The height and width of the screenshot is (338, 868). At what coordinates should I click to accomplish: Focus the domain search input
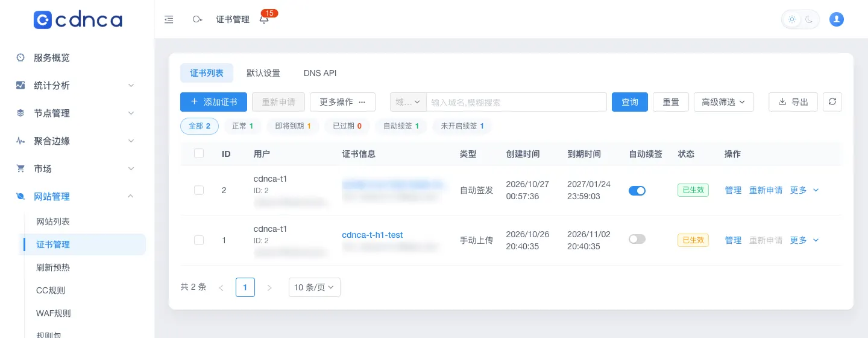coord(517,102)
